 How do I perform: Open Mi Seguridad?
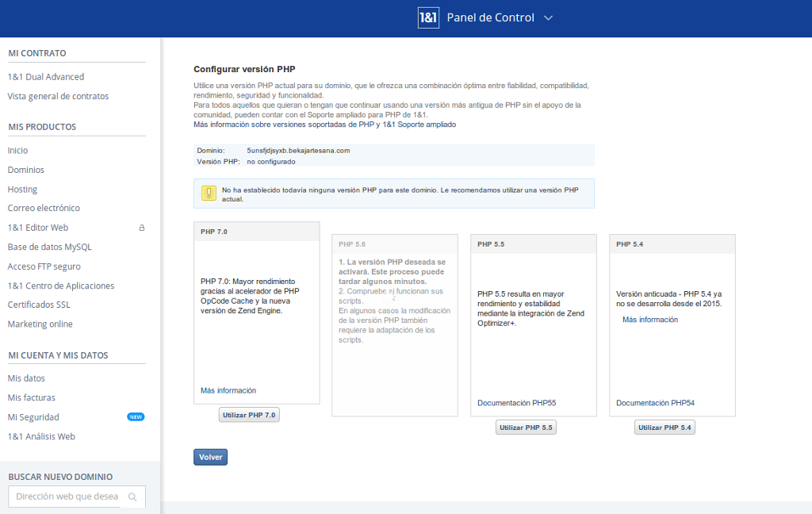coord(33,417)
